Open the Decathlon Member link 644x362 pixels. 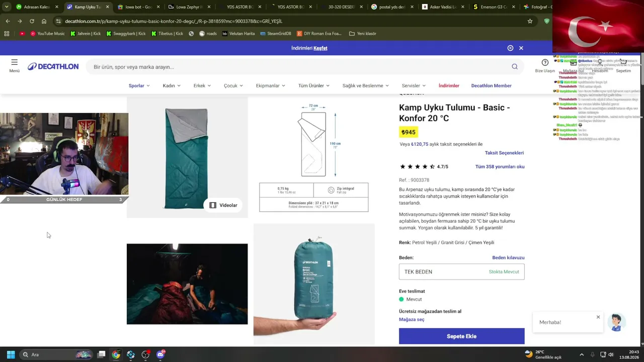point(491,85)
